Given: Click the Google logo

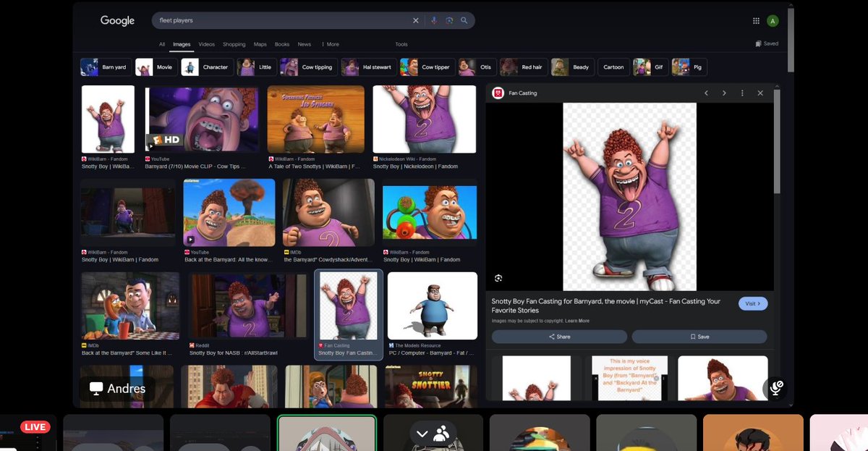Looking at the screenshot, I should (x=117, y=21).
